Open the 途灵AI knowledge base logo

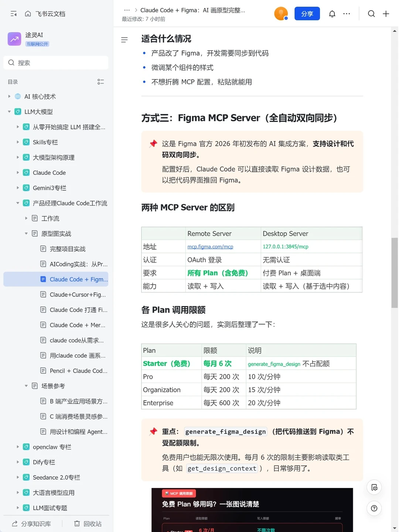14,39
